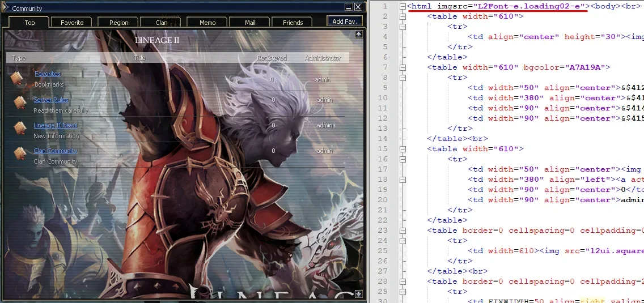Open the Clan Community link
644x303 pixels.
[x=56, y=151]
